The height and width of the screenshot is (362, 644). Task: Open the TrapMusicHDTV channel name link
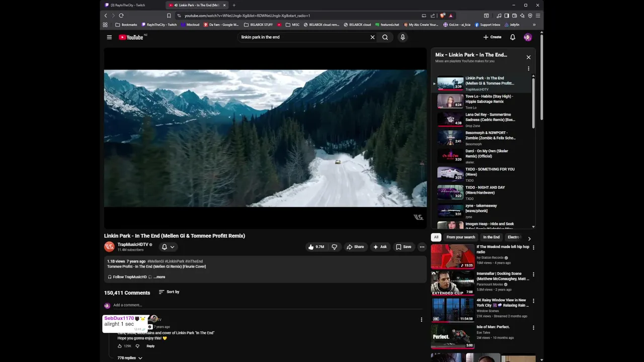coord(133,244)
